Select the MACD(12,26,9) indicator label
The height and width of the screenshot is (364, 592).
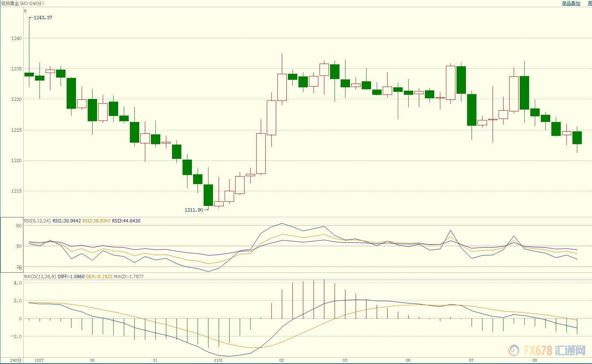pyautogui.click(x=40, y=277)
